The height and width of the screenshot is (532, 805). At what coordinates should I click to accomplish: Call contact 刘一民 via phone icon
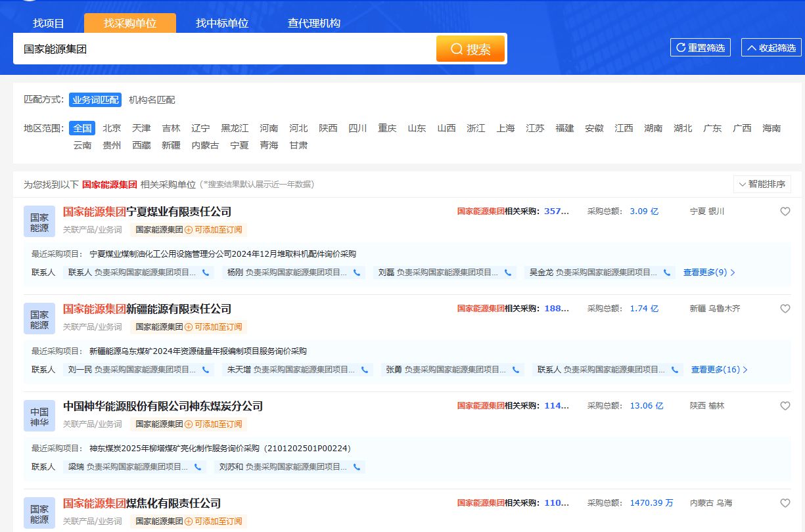pyautogui.click(x=206, y=370)
